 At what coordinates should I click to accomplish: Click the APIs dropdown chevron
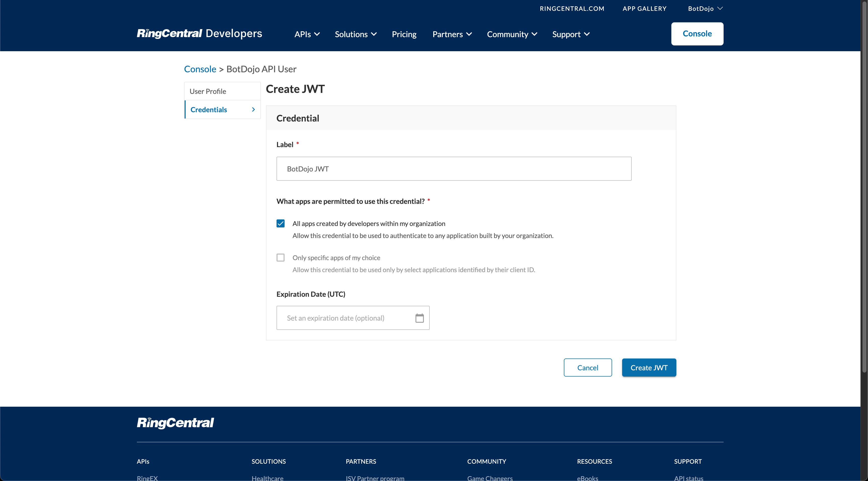(x=317, y=34)
